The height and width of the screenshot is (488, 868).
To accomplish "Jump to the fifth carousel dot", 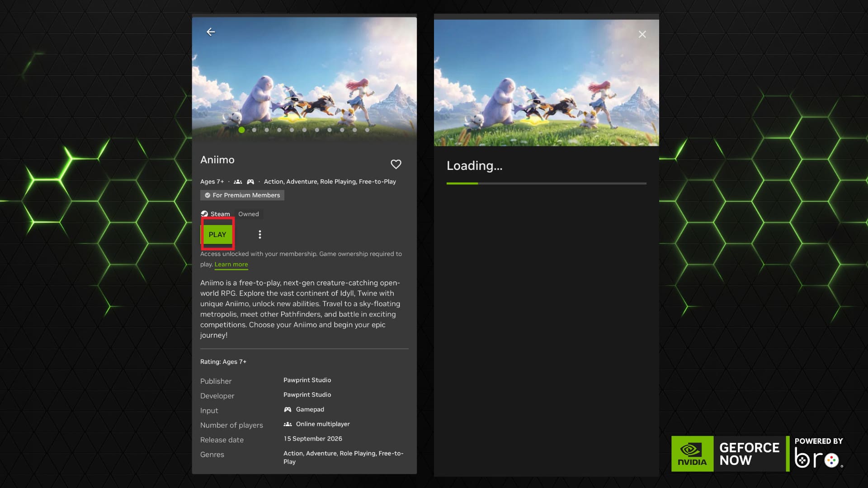I will point(292,130).
